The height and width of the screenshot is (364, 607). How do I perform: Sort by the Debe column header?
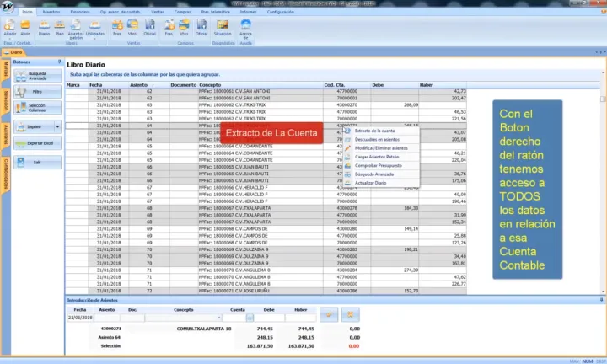tap(395, 85)
